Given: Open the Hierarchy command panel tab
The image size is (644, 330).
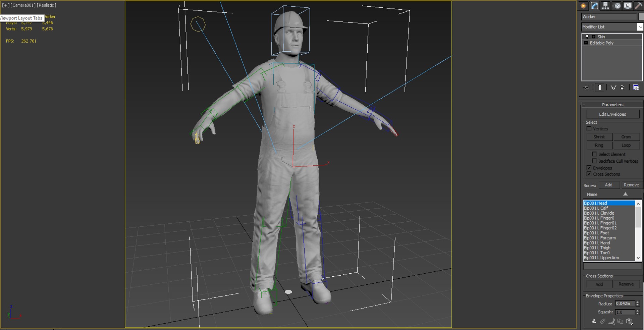Looking at the screenshot, I should (605, 6).
